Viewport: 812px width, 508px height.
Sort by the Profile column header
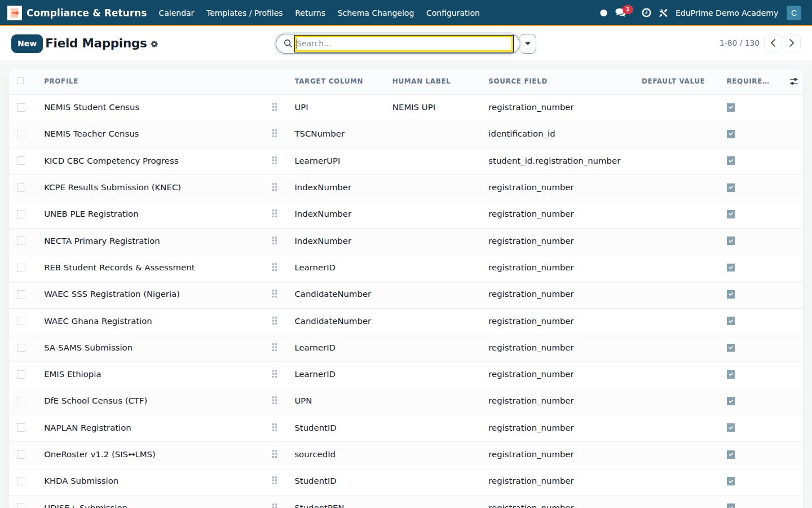(61, 81)
